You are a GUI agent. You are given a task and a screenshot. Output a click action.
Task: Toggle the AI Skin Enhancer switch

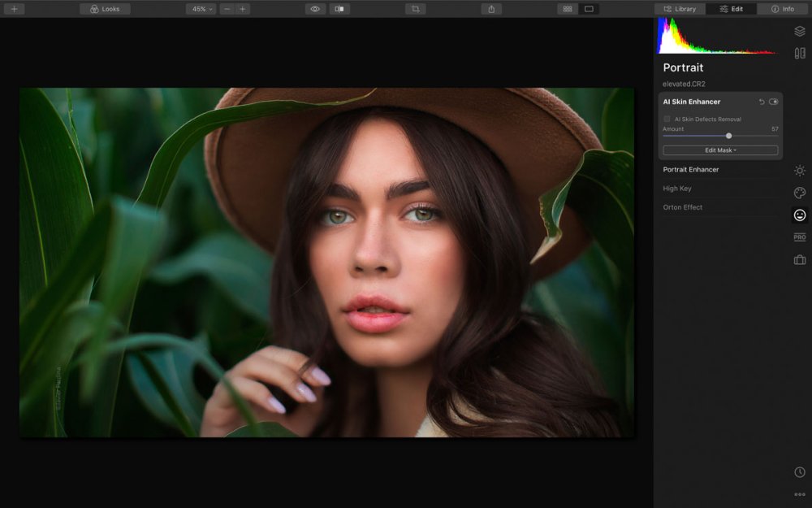(773, 102)
